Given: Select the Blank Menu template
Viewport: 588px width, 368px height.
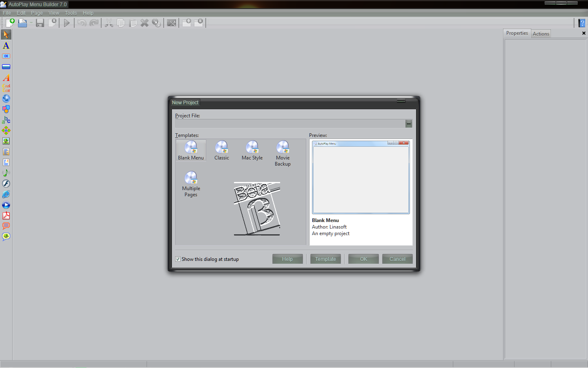Looking at the screenshot, I should click(191, 150).
